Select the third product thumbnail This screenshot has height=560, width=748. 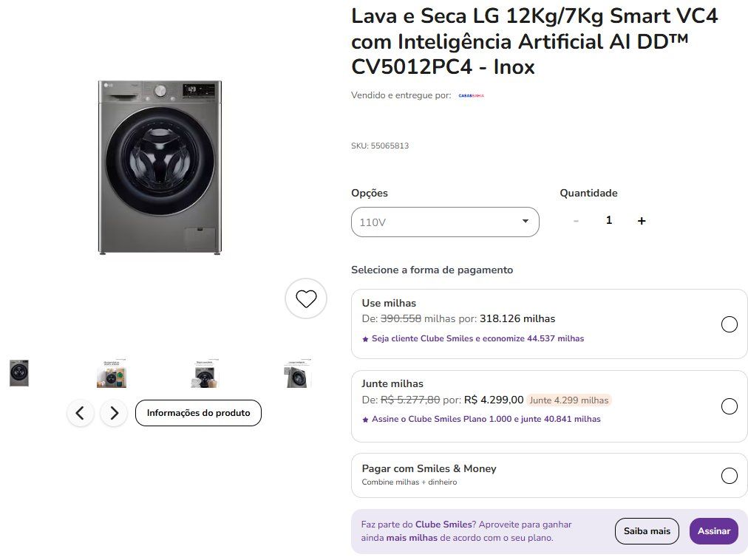[x=205, y=374]
